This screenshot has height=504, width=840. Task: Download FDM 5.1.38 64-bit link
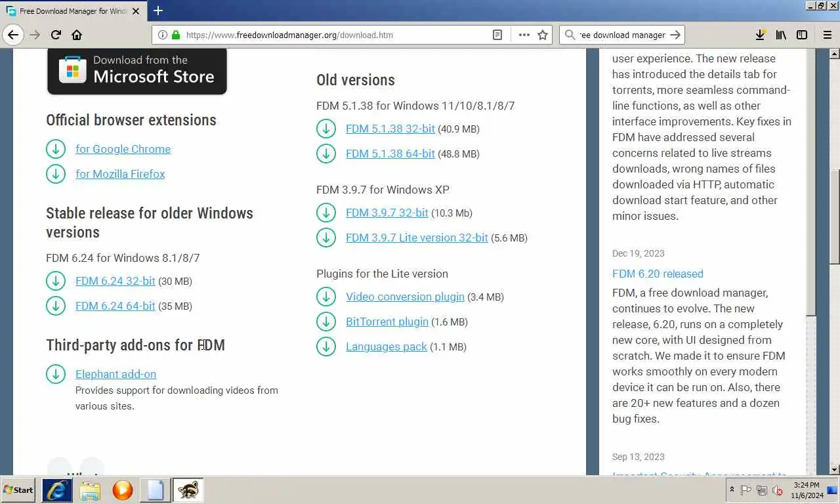390,154
